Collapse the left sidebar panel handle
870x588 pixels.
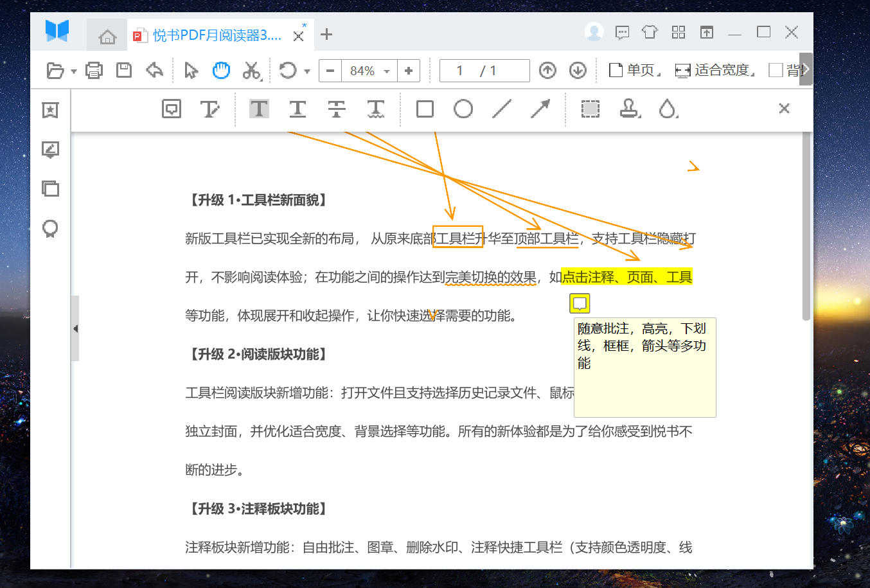point(75,328)
